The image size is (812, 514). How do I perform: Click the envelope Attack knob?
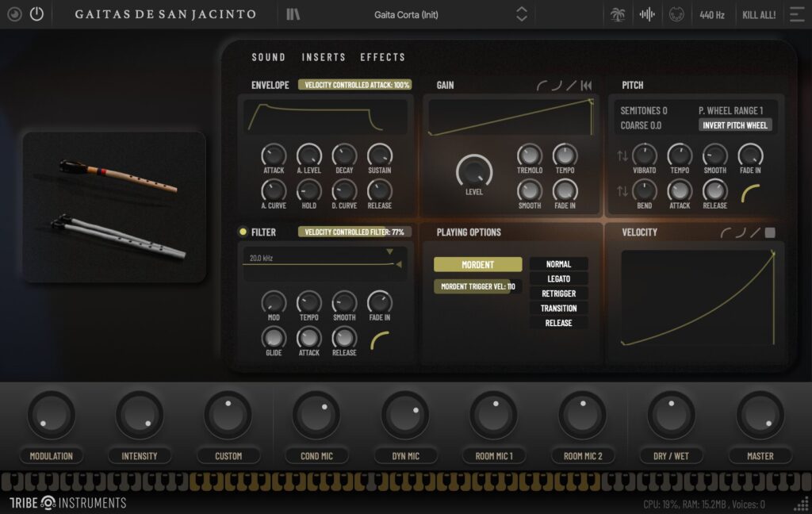[x=274, y=155]
